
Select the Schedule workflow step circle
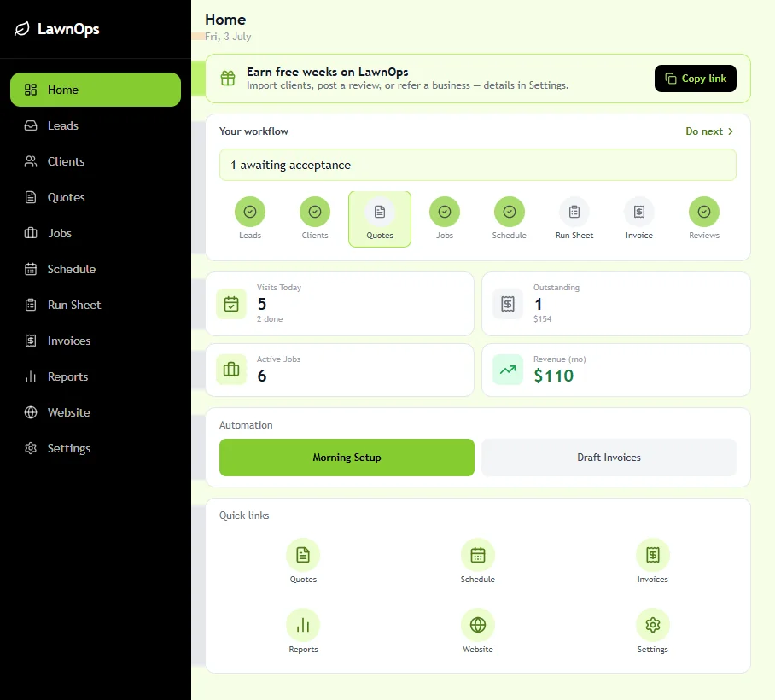coord(510,212)
